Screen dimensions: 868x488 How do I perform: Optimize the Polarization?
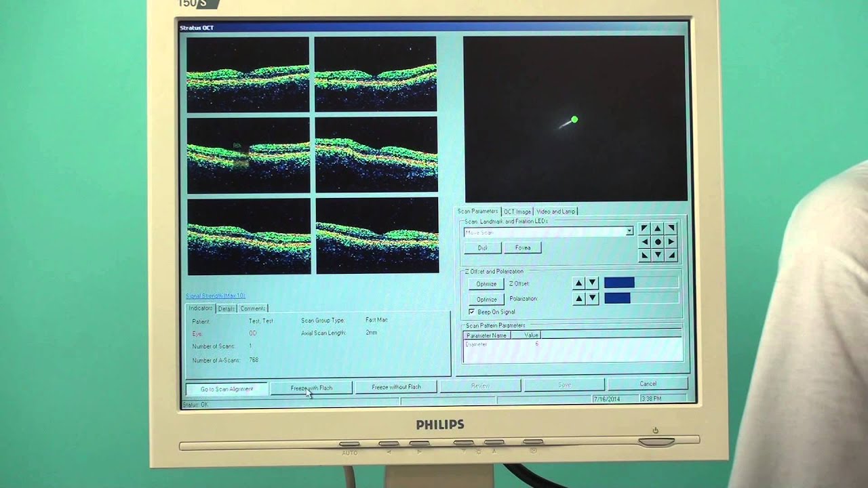[486, 299]
